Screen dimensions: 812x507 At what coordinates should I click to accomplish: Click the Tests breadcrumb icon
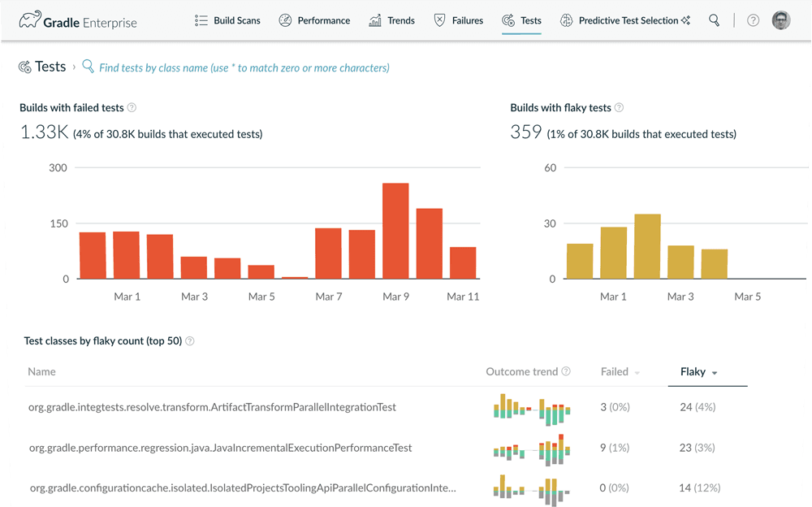25,67
